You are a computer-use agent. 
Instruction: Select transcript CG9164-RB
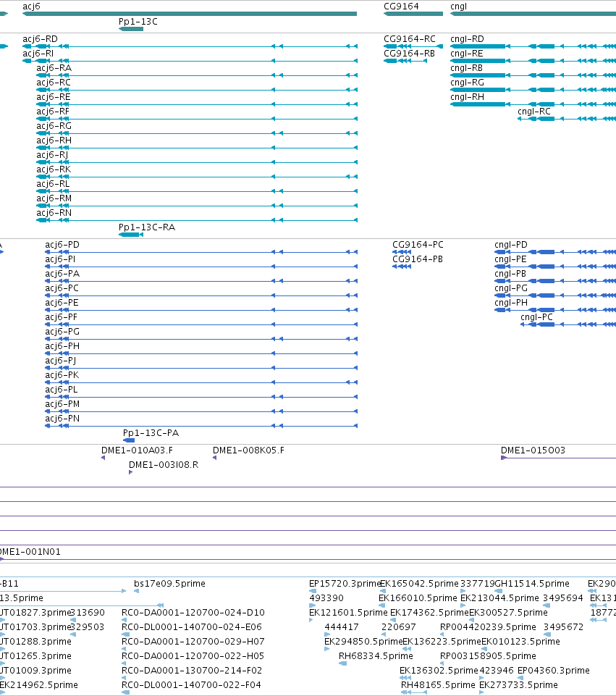tap(409, 54)
